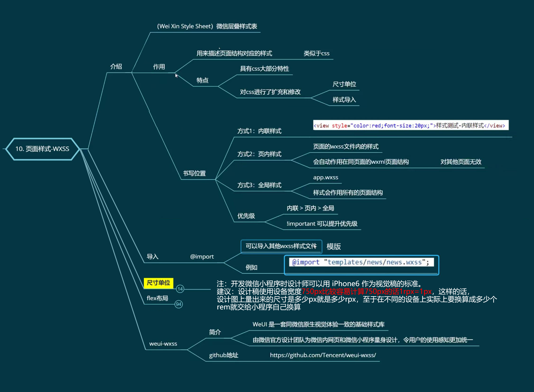Viewport: 534px width, 392px height.
Task: Select the 对css进行了扩充和修改 node
Action: pyautogui.click(x=270, y=92)
